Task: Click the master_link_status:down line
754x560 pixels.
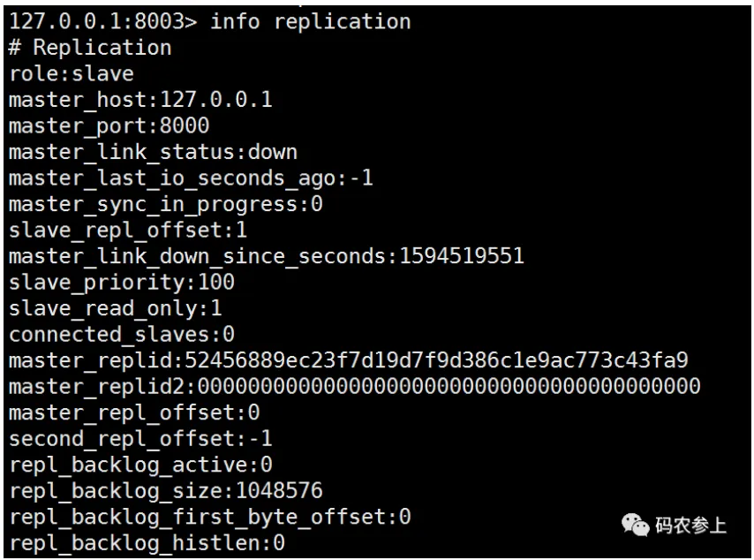Action: 153,152
